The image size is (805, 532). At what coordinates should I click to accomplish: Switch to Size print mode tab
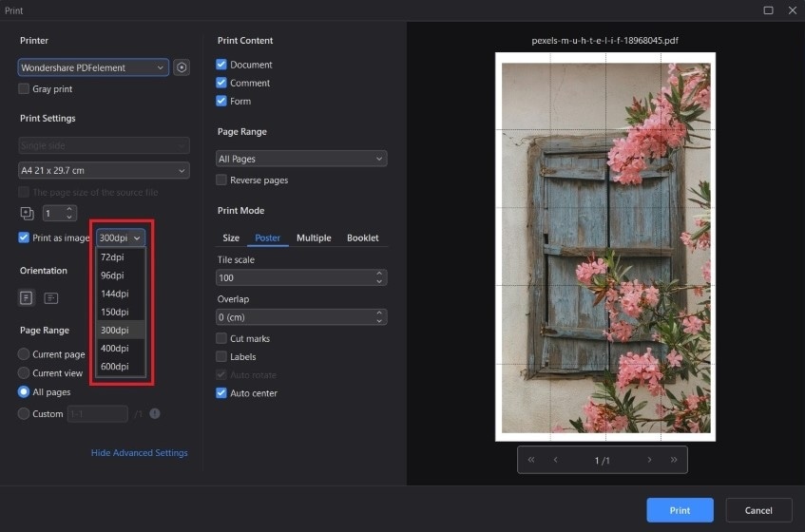pos(231,238)
